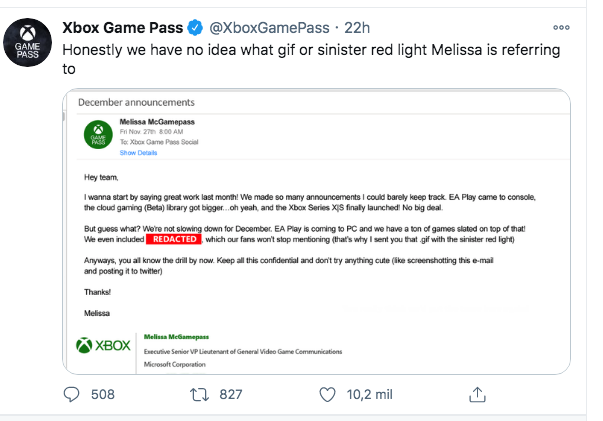Select the 508 replies count

pyautogui.click(x=104, y=394)
